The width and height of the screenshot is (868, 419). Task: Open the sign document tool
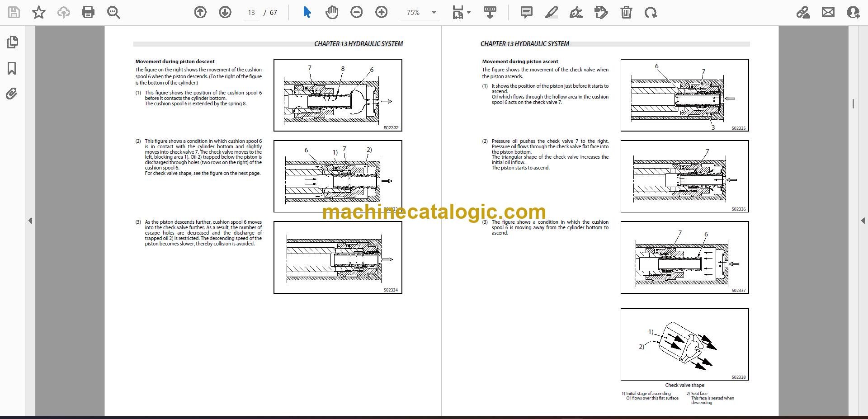pos(576,12)
